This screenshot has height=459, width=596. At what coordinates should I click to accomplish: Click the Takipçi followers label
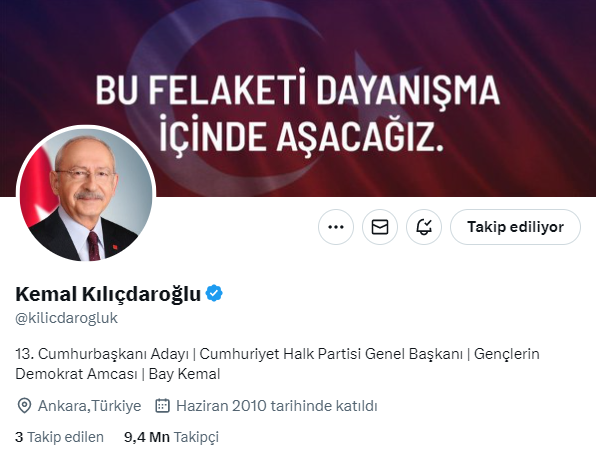[197, 437]
